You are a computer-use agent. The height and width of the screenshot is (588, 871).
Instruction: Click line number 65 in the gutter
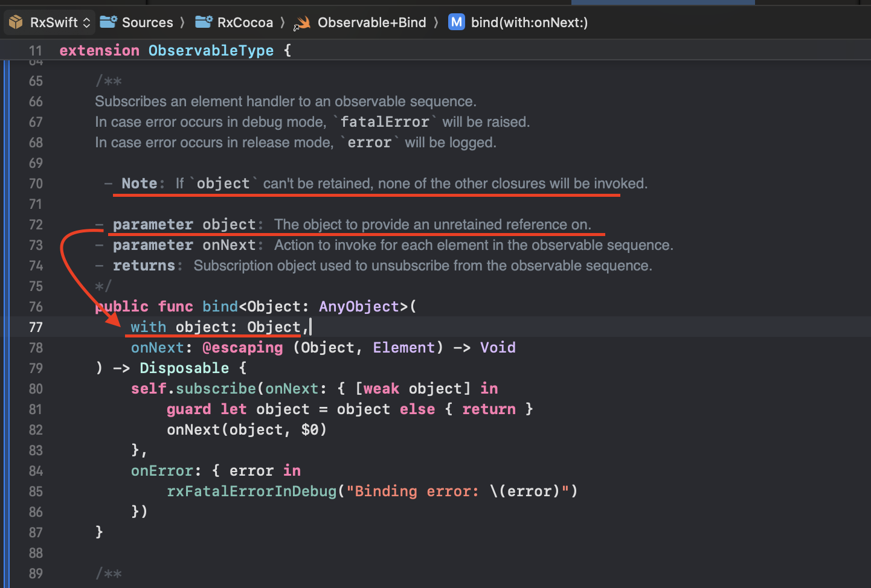click(36, 81)
